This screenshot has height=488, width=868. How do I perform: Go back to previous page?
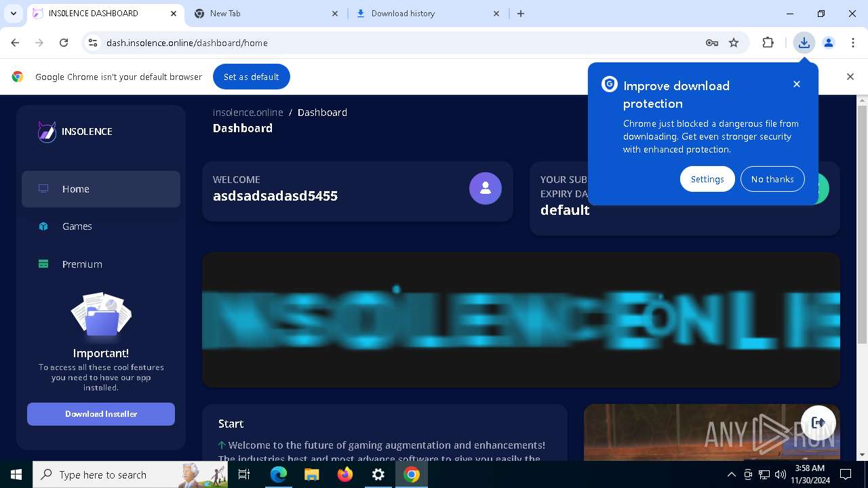tap(15, 43)
